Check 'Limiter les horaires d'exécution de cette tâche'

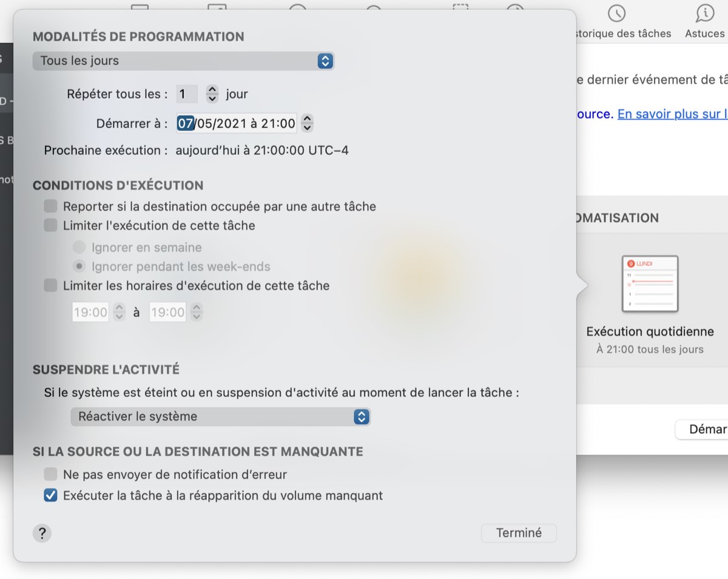click(51, 285)
